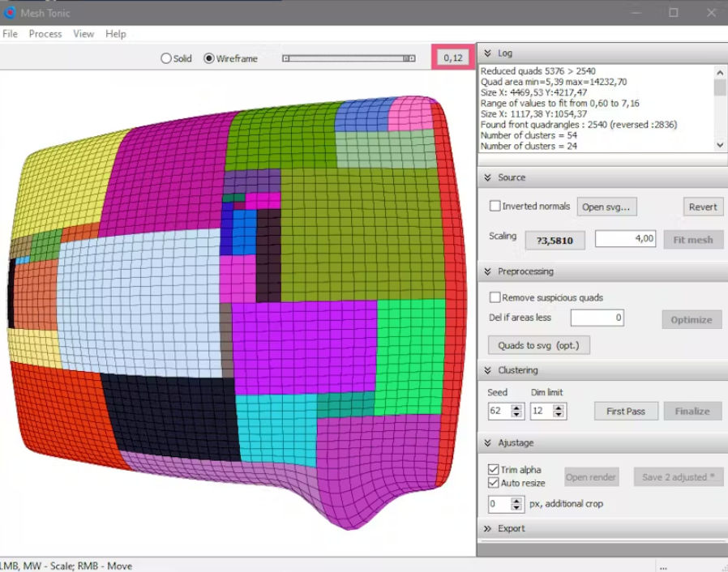Image resolution: width=728 pixels, height=572 pixels.
Task: Click the Finalize button
Action: [x=692, y=411]
